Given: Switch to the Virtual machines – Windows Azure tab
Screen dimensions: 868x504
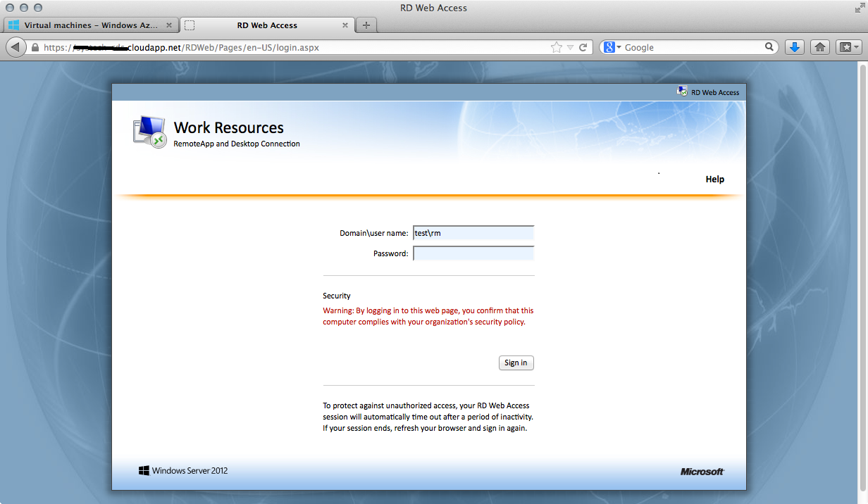Looking at the screenshot, I should coord(91,25).
